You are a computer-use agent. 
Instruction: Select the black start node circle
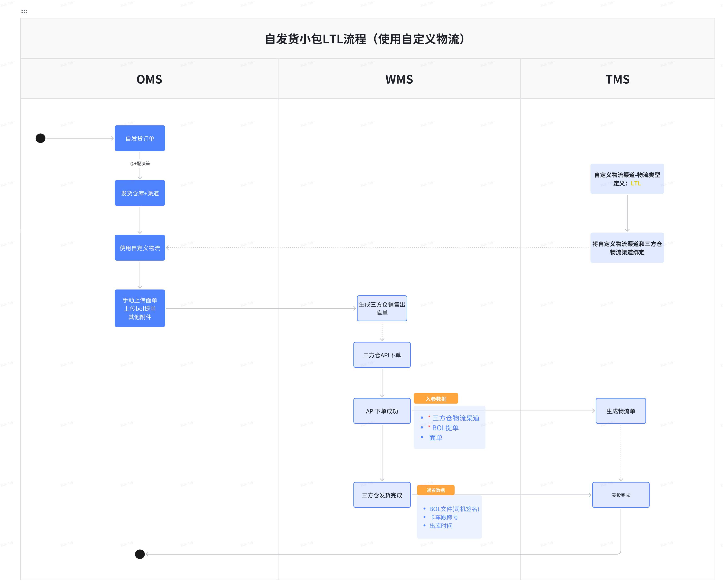point(40,138)
